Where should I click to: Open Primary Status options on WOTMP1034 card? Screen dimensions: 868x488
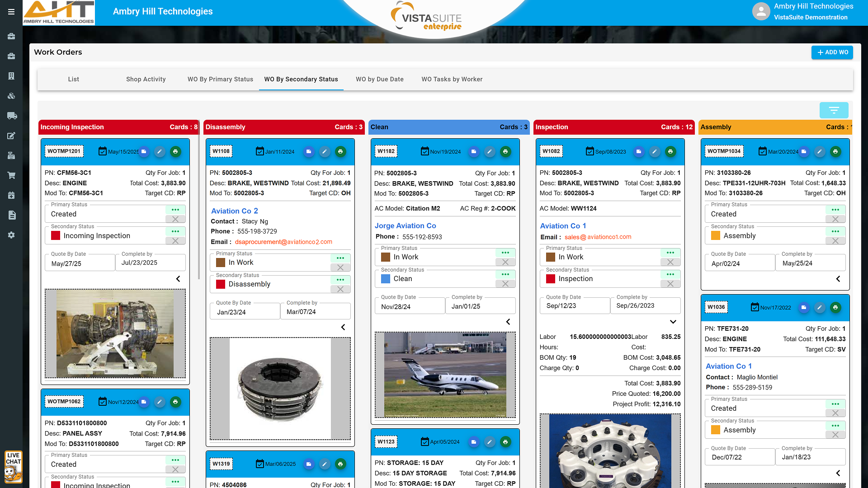point(835,210)
